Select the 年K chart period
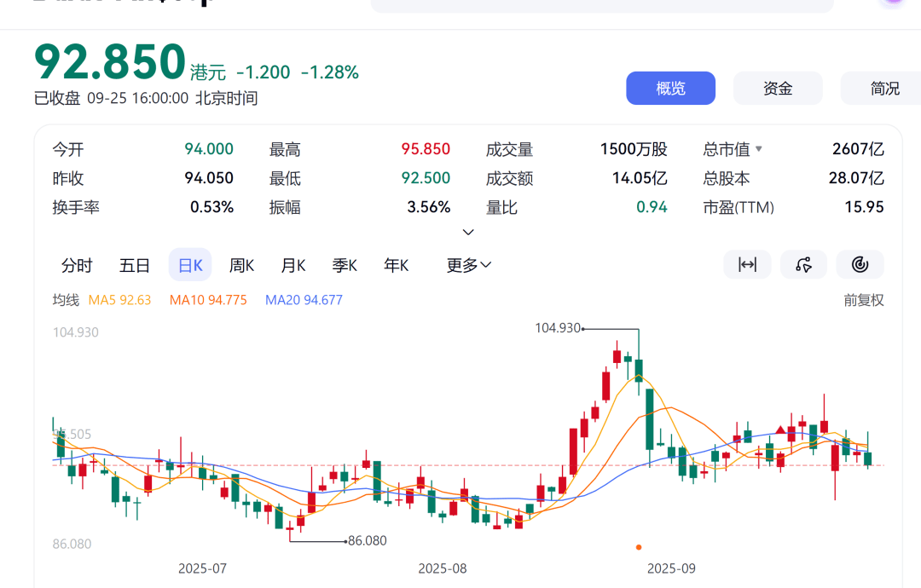The image size is (921, 588). point(396,265)
